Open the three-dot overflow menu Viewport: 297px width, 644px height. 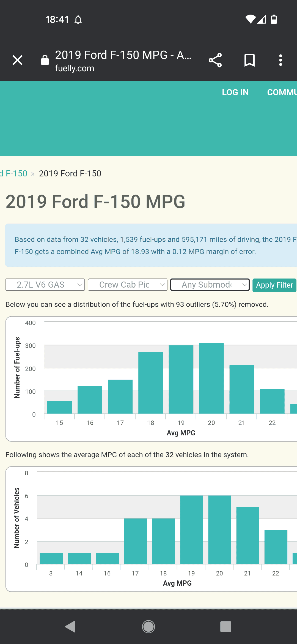pyautogui.click(x=280, y=60)
